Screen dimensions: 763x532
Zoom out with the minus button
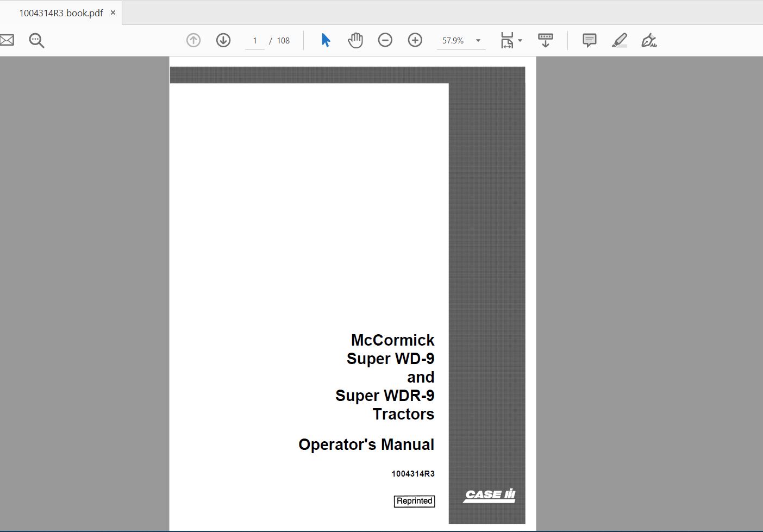(385, 40)
